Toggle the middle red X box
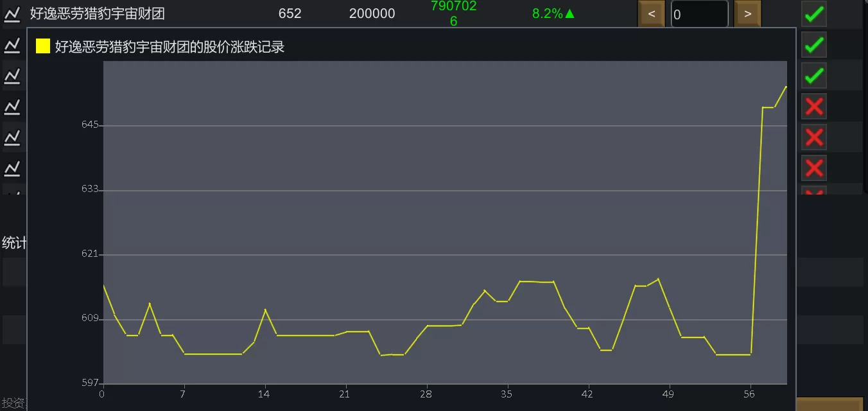Image resolution: width=868 pixels, height=411 pixels. coord(813,137)
